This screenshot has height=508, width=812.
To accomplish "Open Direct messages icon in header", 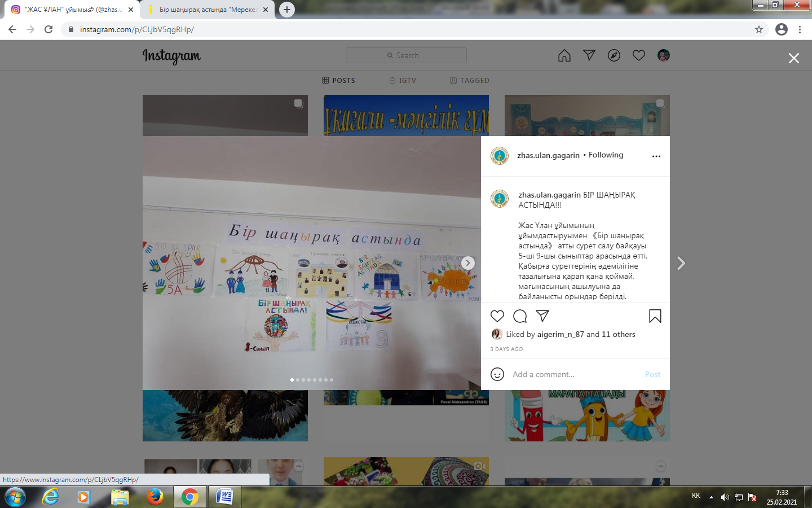I will 589,55.
